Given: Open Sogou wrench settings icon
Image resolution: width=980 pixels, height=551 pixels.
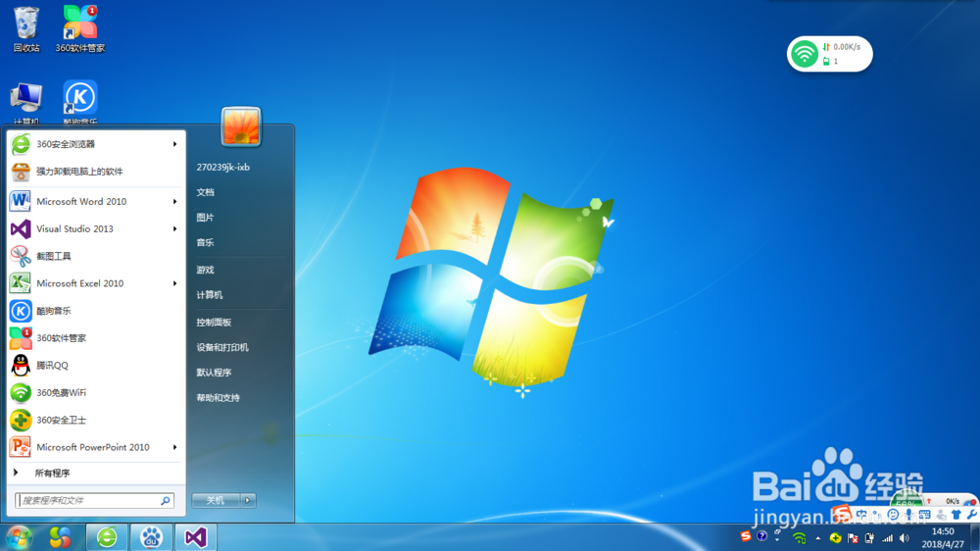Looking at the screenshot, I should click(x=972, y=514).
